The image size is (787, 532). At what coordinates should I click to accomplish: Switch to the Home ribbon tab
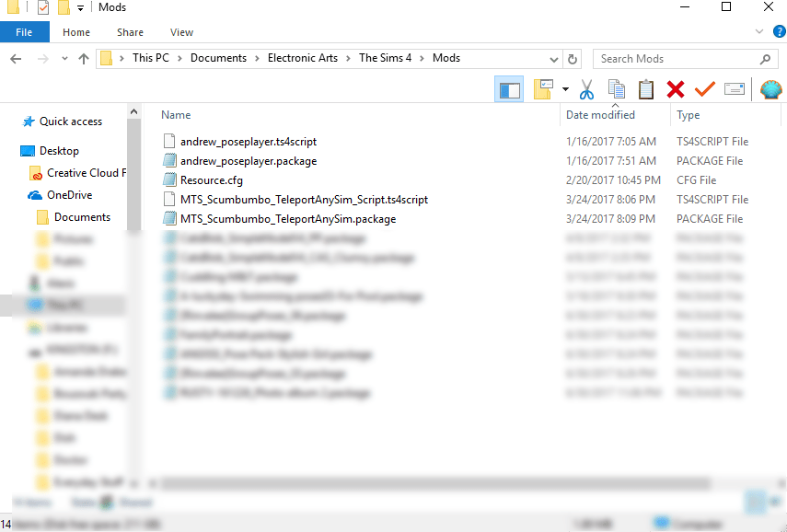(x=76, y=32)
